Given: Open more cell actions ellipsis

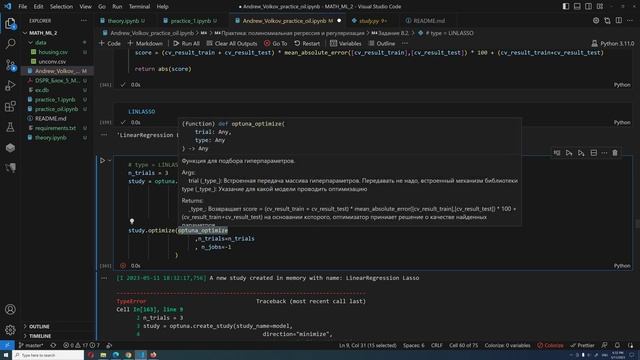Looking at the screenshot, I should click(604, 153).
